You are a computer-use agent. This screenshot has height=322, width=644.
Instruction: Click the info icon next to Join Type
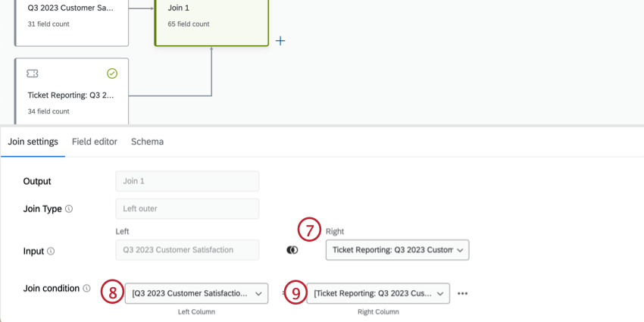point(69,209)
